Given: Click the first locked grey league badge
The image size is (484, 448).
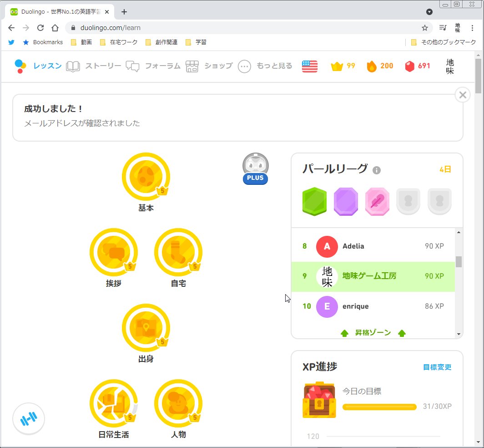Looking at the screenshot, I should click(x=408, y=201).
